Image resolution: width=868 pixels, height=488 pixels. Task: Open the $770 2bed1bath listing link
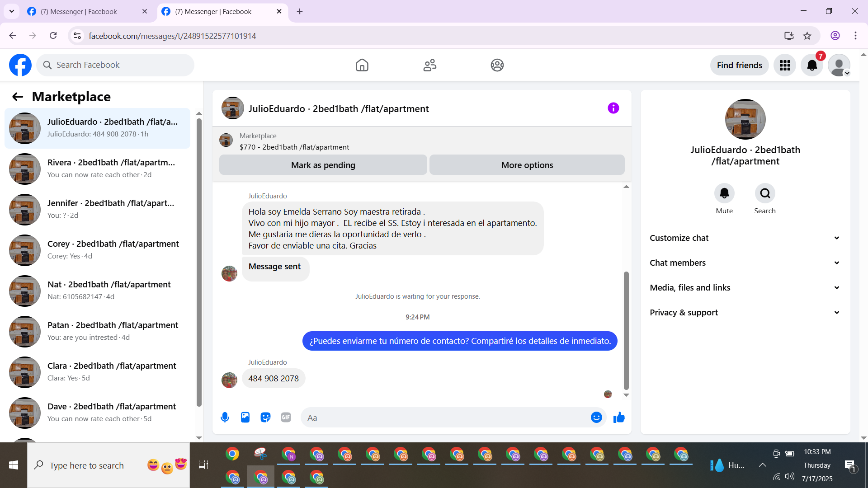pos(294,147)
